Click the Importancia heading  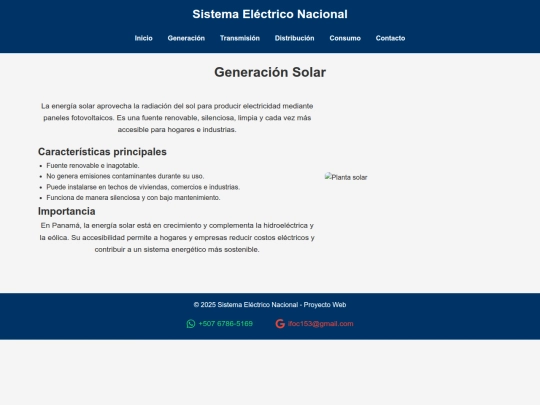pyautogui.click(x=66, y=211)
